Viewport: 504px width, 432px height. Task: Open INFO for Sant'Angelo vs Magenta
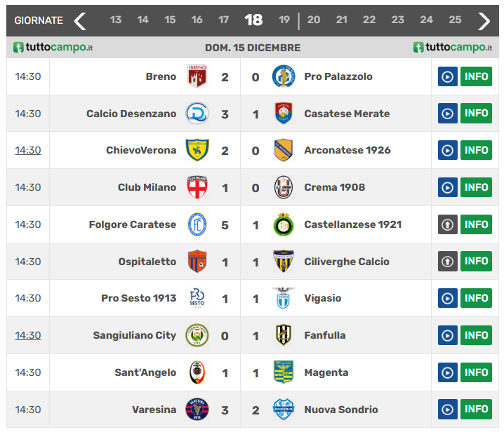click(476, 372)
